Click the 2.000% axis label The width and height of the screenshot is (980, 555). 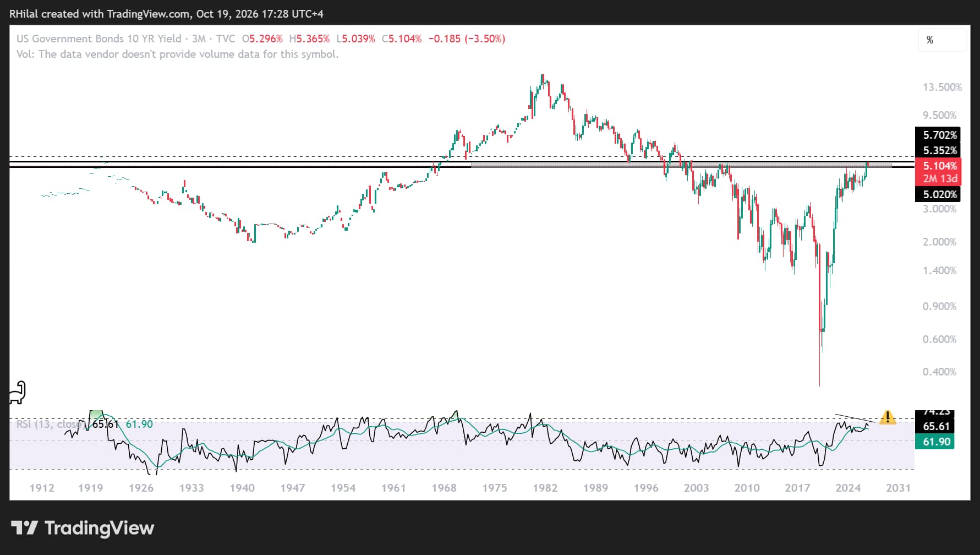939,242
